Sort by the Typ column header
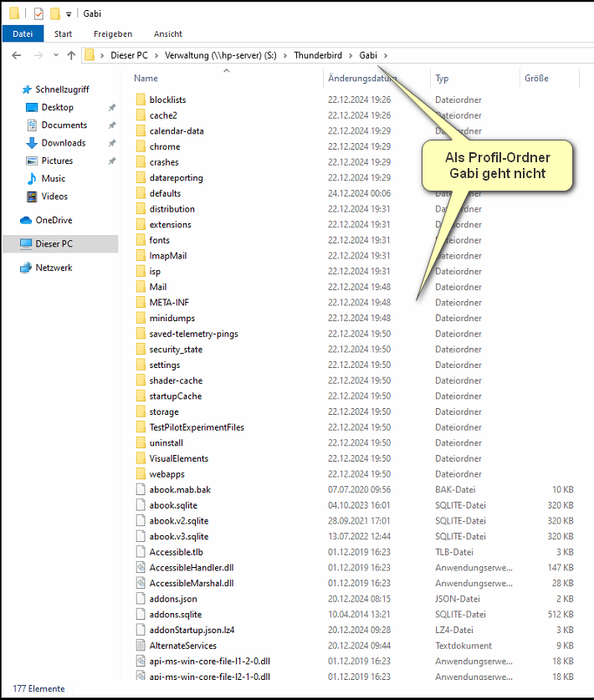 coord(442,78)
